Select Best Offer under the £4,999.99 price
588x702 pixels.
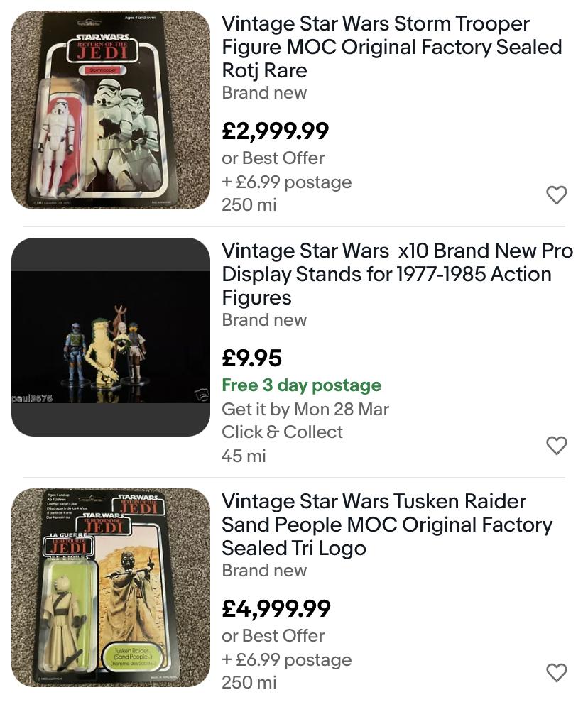(273, 635)
